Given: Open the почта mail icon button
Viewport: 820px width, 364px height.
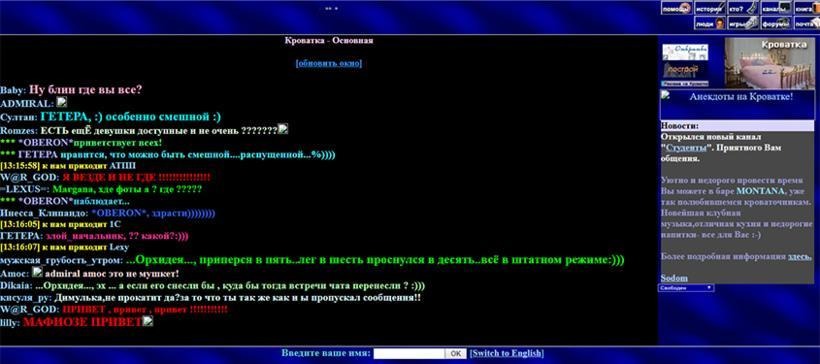Looking at the screenshot, I should [x=807, y=23].
